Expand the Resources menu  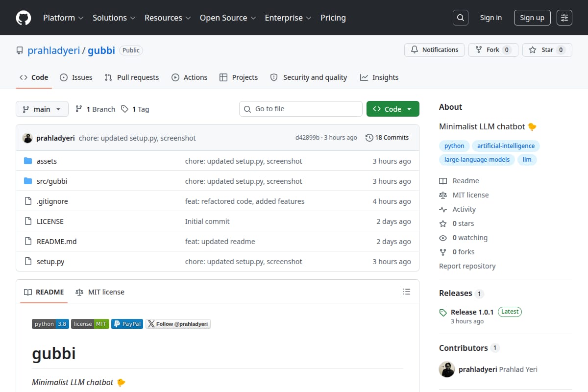(167, 18)
